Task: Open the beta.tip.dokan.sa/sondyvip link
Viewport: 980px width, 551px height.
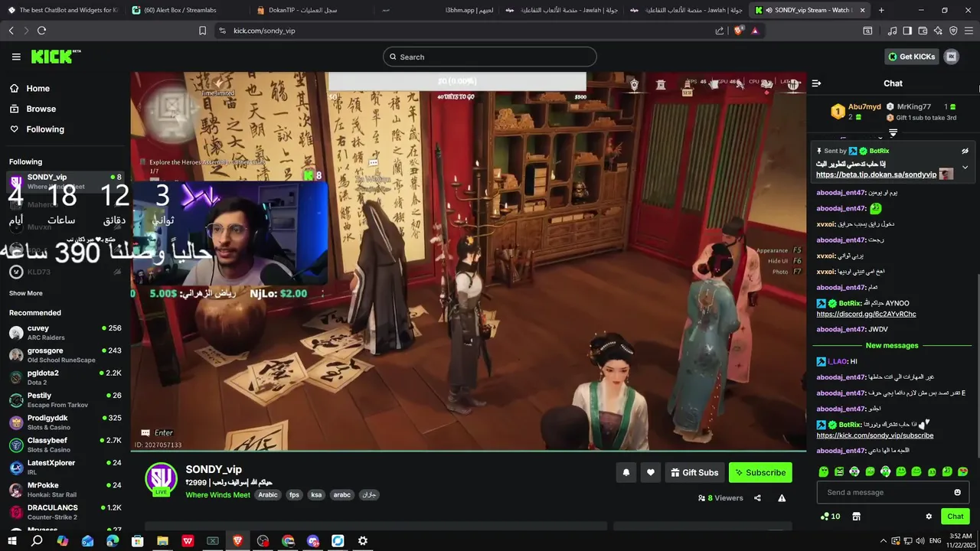Action: click(x=876, y=174)
